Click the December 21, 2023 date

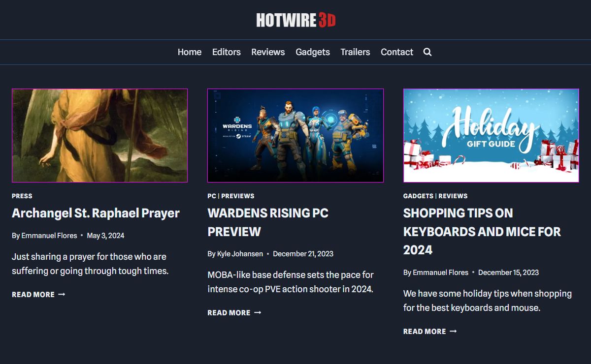tap(303, 254)
